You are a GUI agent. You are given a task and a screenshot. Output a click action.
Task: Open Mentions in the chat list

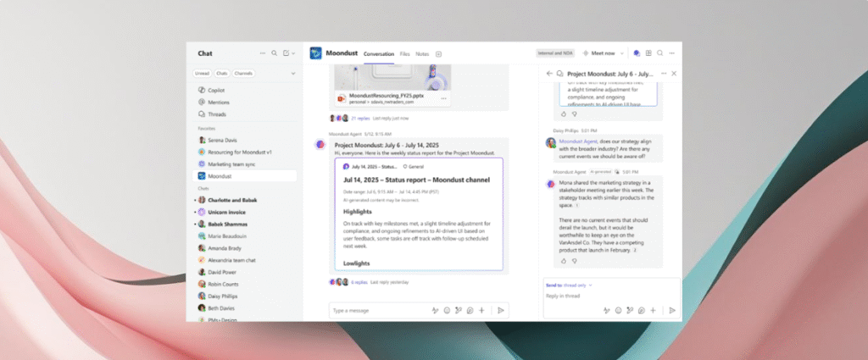click(x=245, y=102)
